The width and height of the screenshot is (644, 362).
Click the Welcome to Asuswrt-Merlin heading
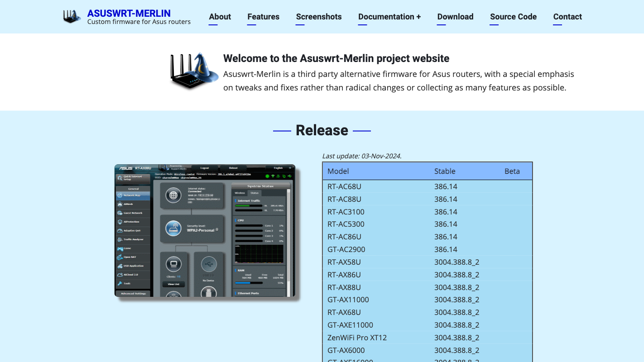coord(336,58)
